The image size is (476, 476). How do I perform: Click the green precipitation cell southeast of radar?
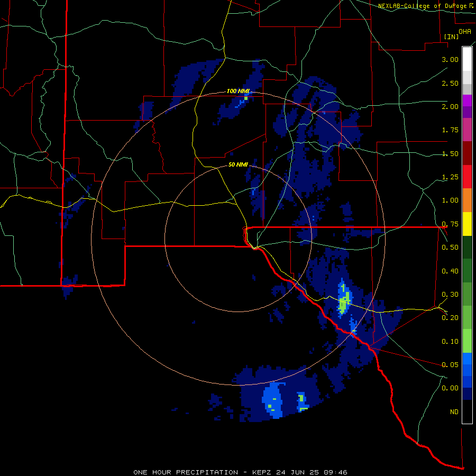pos(344,300)
